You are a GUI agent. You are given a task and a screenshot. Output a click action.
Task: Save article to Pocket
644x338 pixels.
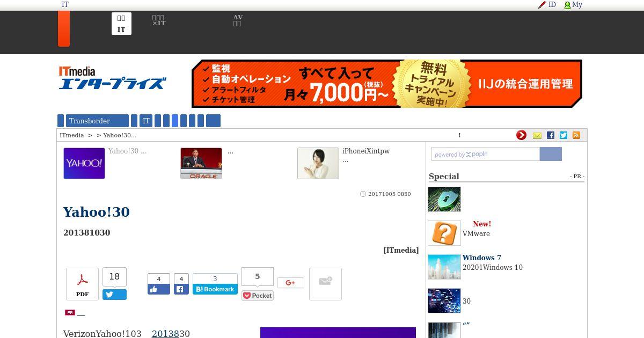(258, 296)
